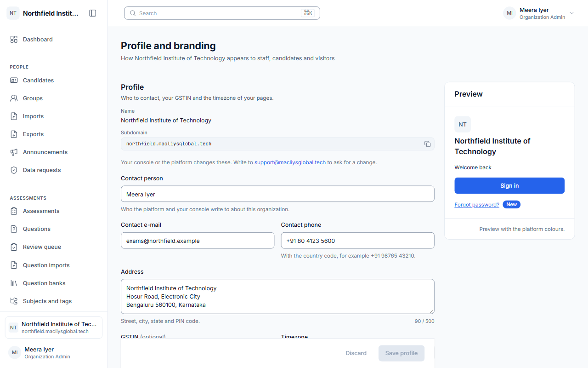Focus the Search field

click(222, 13)
